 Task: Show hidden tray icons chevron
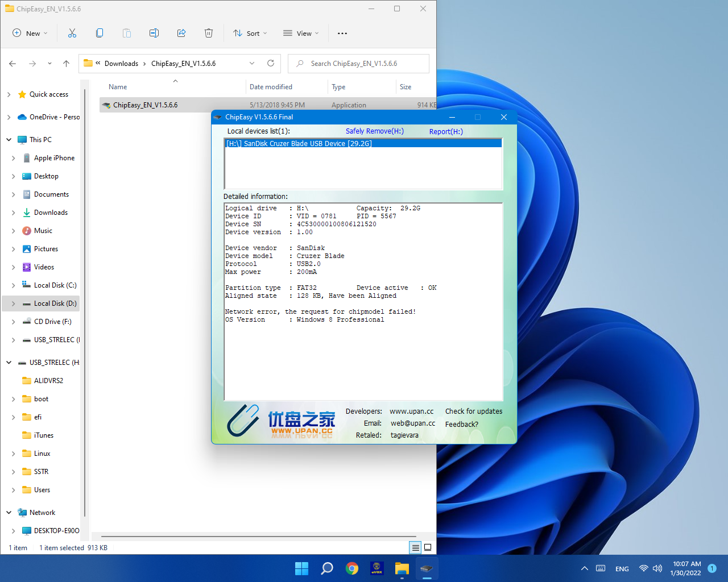pos(584,568)
